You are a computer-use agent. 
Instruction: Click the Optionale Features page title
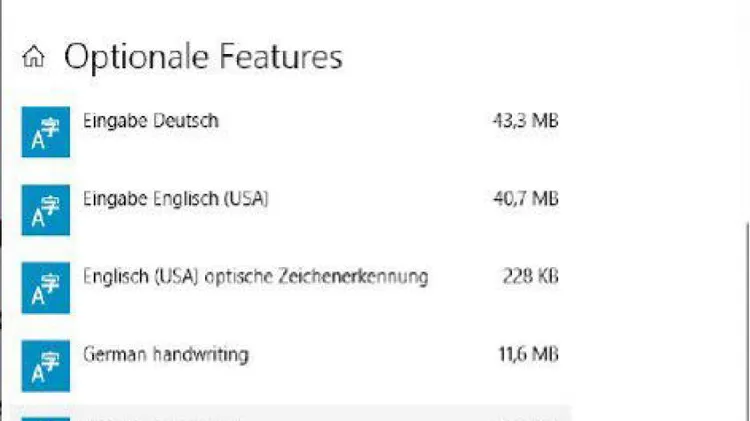coord(203,57)
